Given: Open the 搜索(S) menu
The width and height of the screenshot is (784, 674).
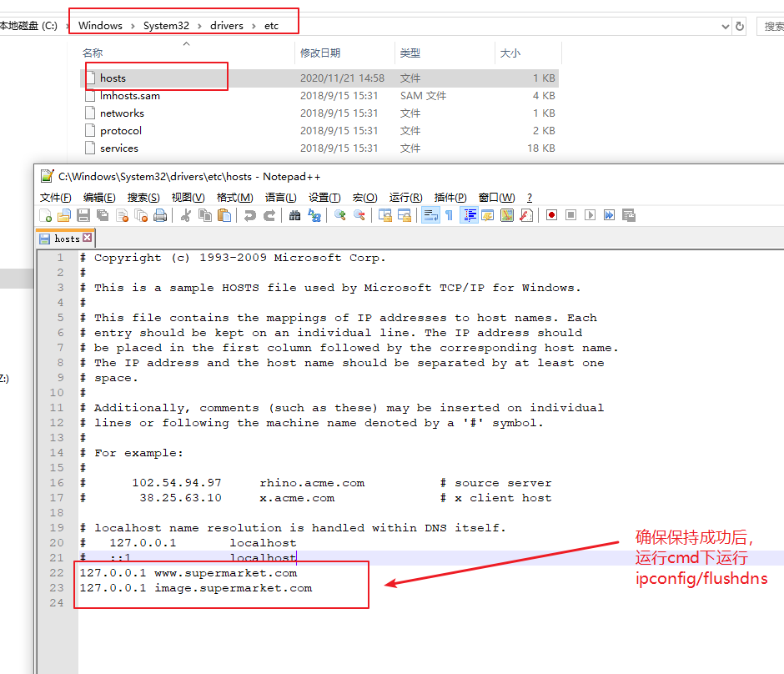Looking at the screenshot, I should point(143,198).
